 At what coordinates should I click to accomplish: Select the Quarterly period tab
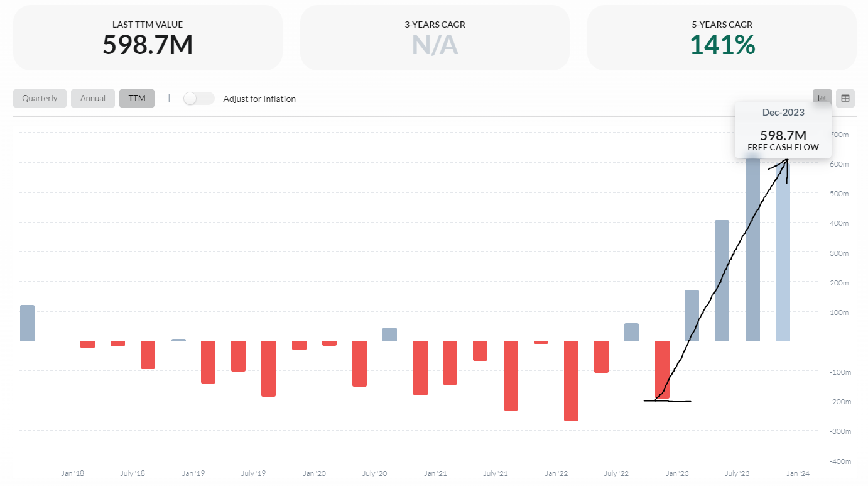[x=40, y=99]
